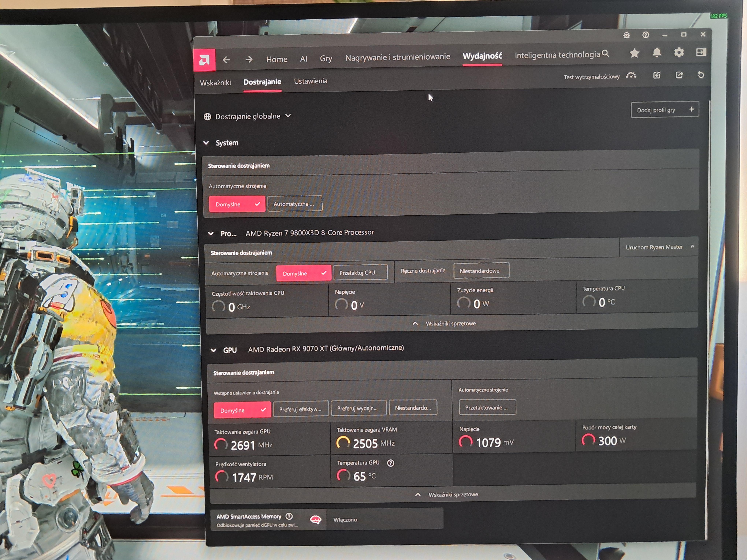Open Nagrywanie i strumieniowanie tab

pos(397,57)
